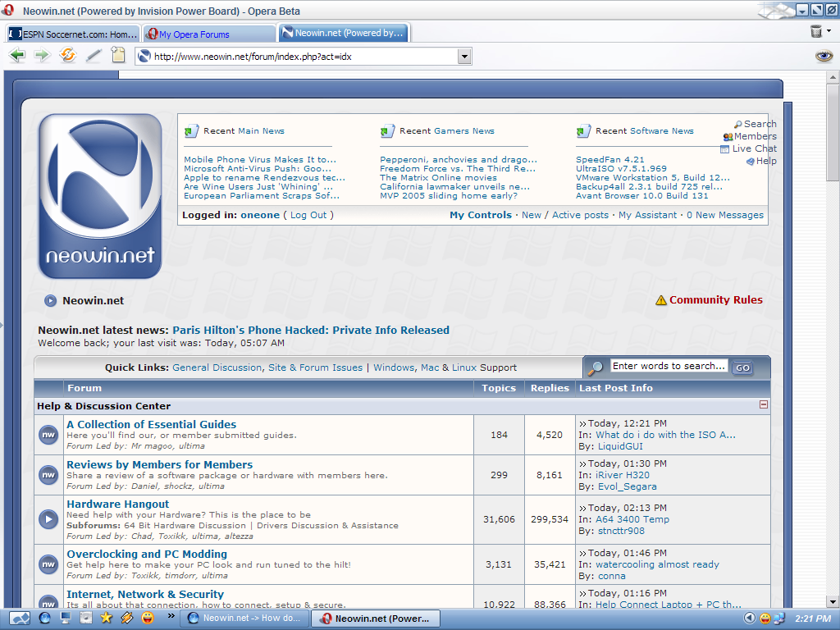The image size is (840, 630).
Task: Open My Assistant link
Action: (647, 215)
